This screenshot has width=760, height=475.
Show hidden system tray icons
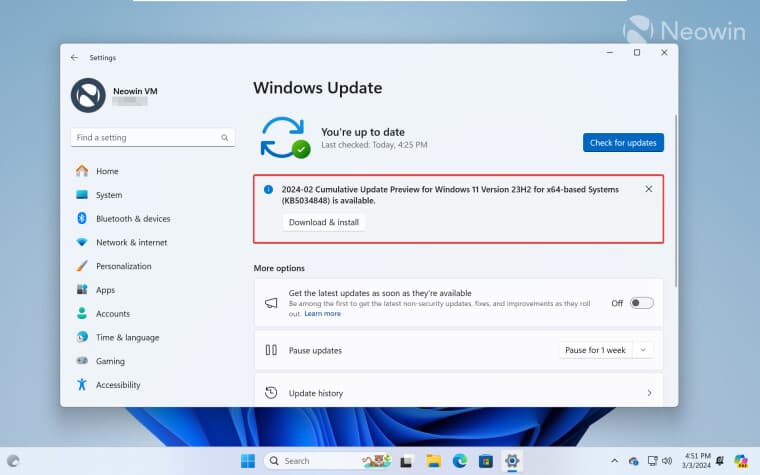[615, 461]
